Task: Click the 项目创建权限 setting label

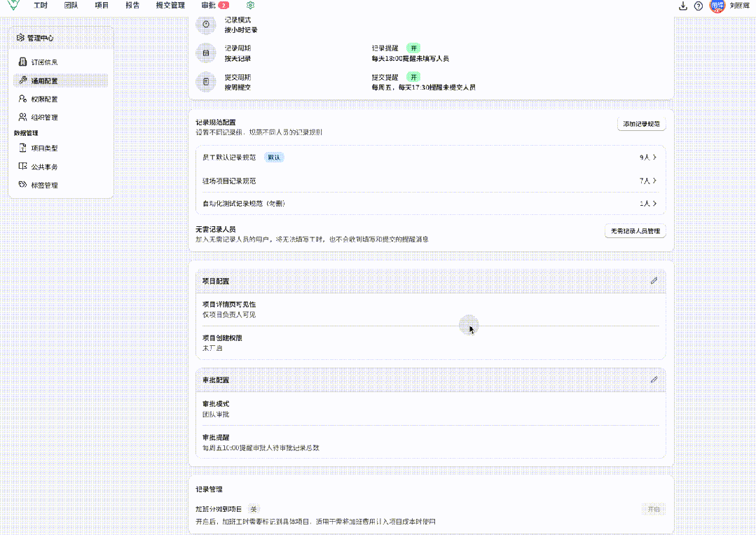Action: click(x=222, y=338)
